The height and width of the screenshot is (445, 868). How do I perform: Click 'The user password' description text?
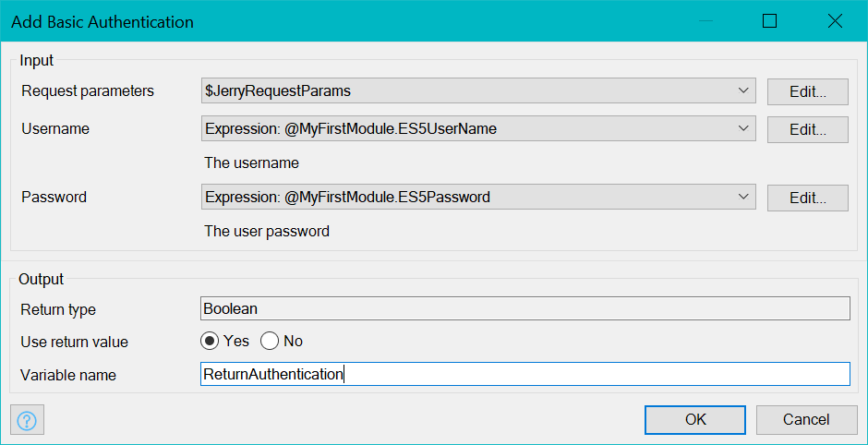[267, 231]
